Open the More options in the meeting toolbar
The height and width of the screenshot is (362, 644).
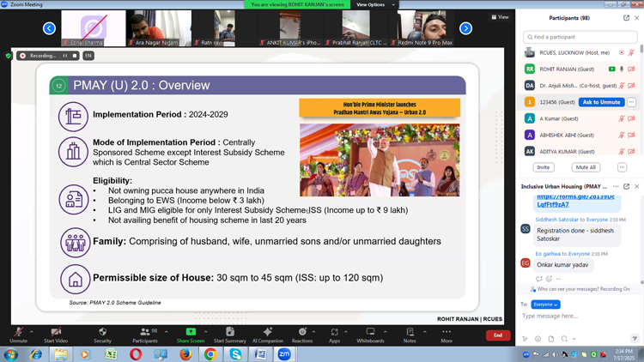click(447, 335)
